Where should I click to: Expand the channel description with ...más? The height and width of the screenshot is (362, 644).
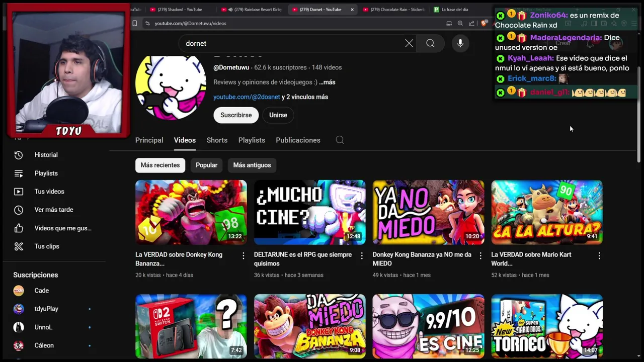327,82
